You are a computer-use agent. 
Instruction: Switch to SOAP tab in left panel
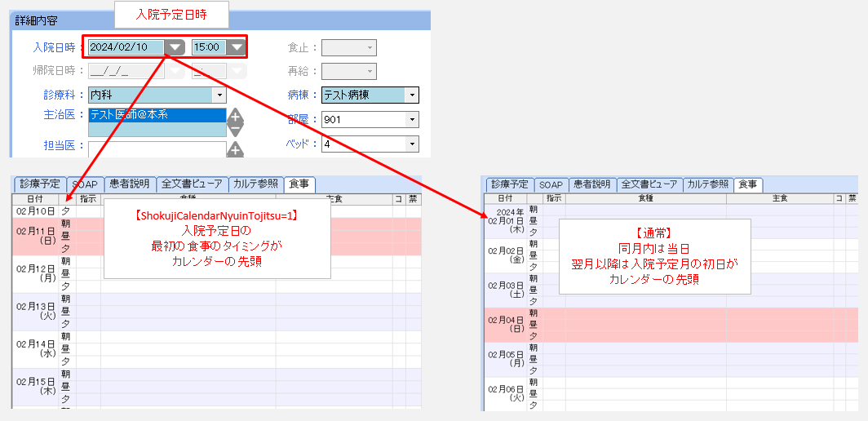[x=85, y=184]
